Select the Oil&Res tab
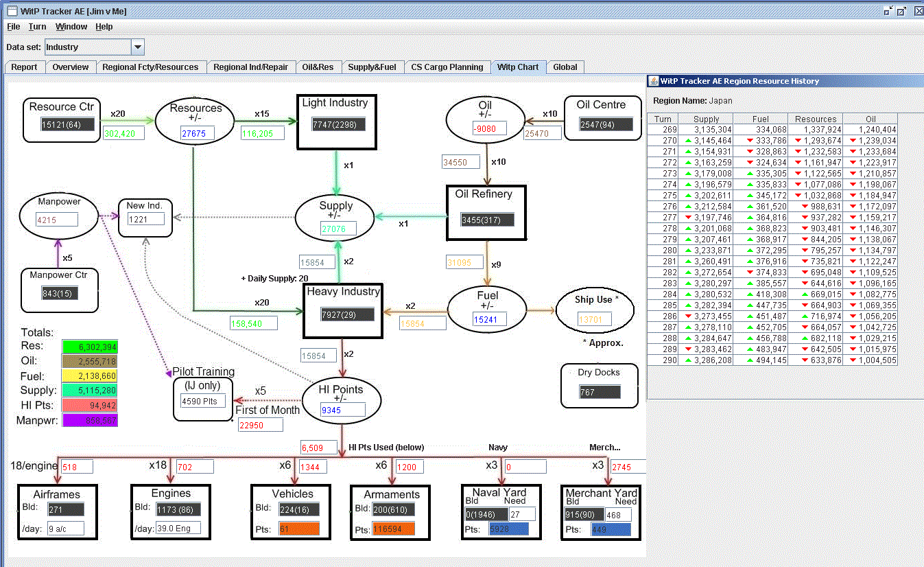Screen dimensions: 924x567 point(318,67)
